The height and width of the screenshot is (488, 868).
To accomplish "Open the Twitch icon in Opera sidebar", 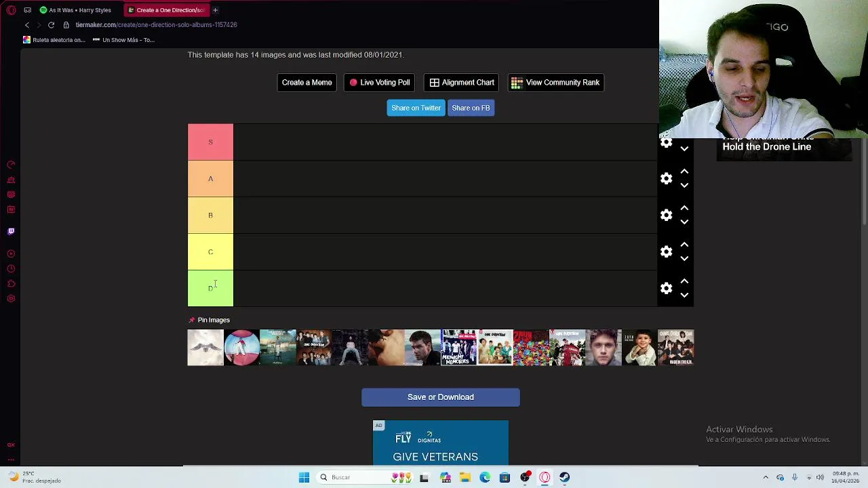I will 11,231.
